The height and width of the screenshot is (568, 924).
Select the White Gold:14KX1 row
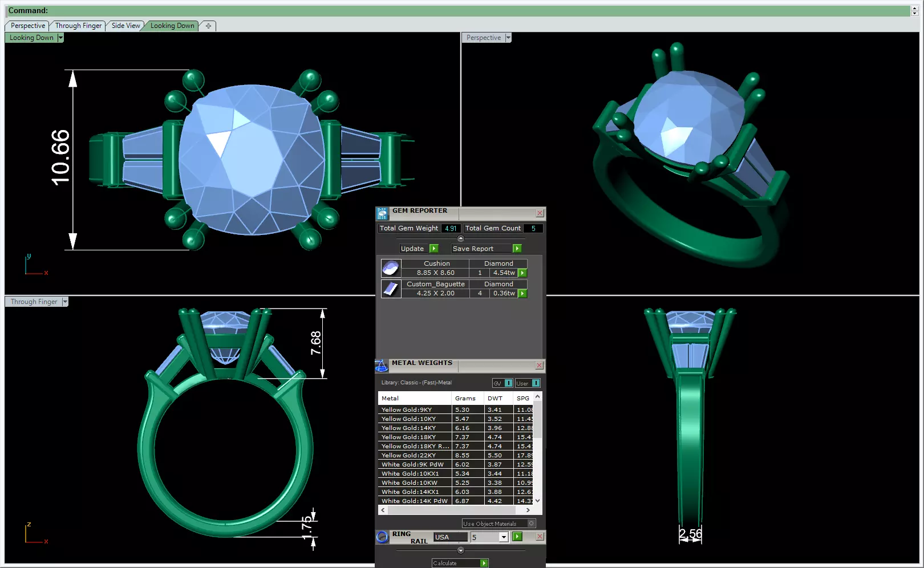tap(456, 492)
